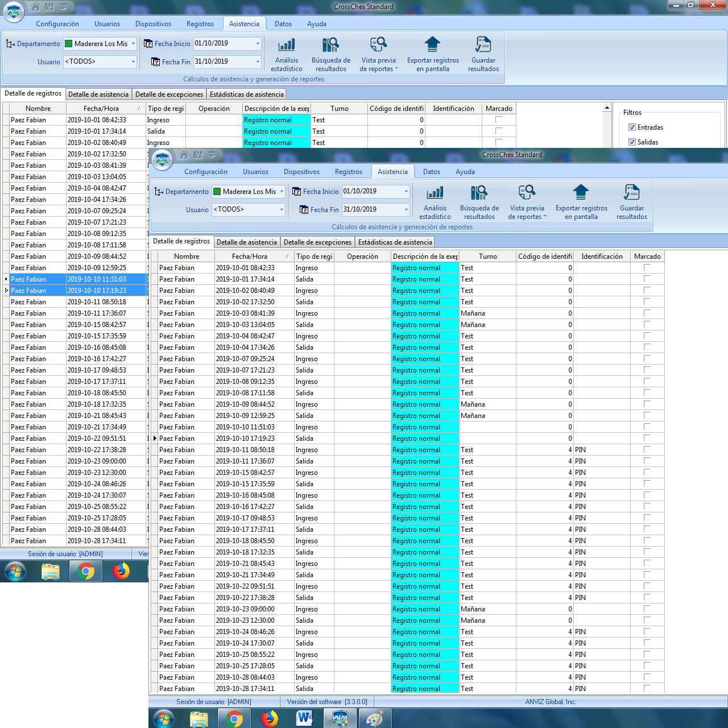
Task: Click the CrossChex logo orb in back window
Action: [x=14, y=11]
